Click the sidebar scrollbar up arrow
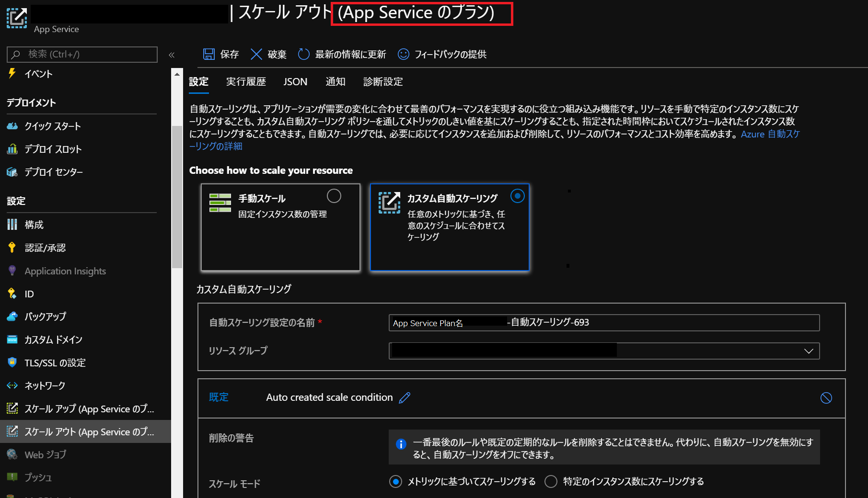Image resolution: width=868 pixels, height=498 pixels. pyautogui.click(x=177, y=74)
